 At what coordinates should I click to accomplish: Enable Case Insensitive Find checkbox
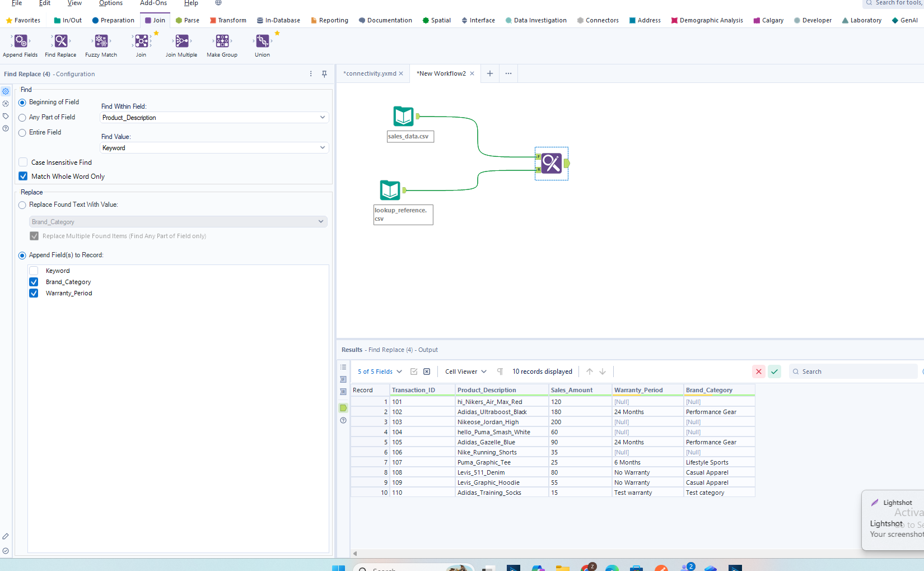pos(24,163)
